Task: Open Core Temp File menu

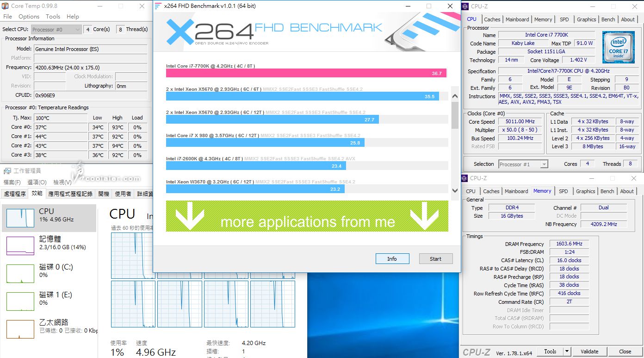Action: (7, 17)
